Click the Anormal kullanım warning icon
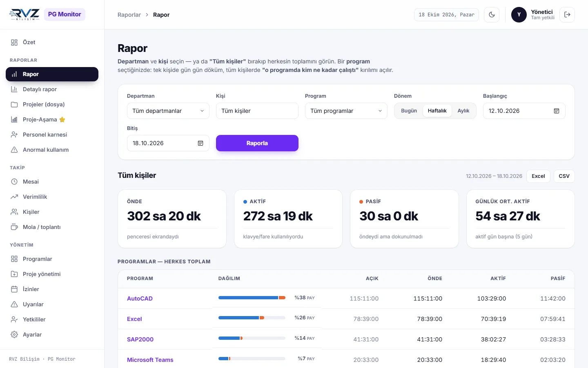Screen dimensions: 588x368 14,150
